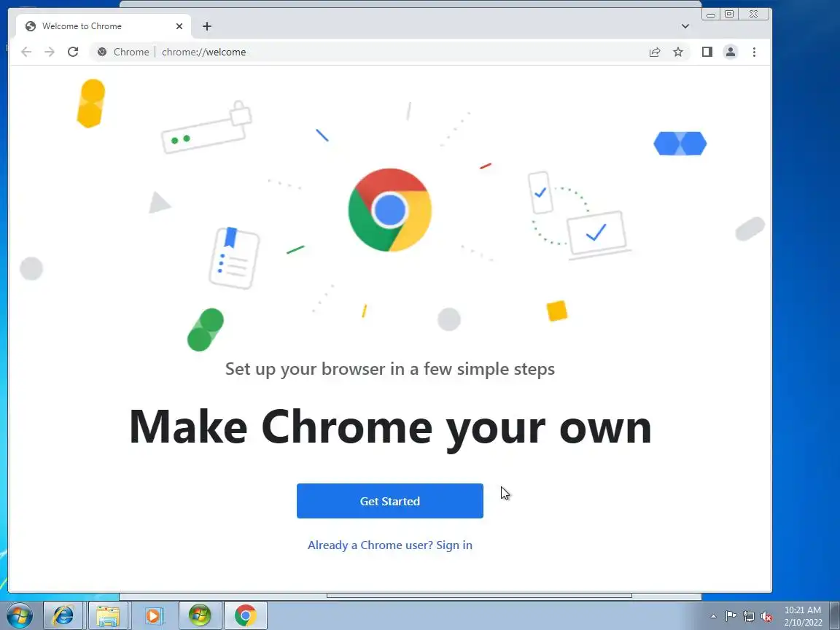Image resolution: width=840 pixels, height=630 pixels.
Task: Expand the tab search dropdown arrow
Action: [685, 26]
